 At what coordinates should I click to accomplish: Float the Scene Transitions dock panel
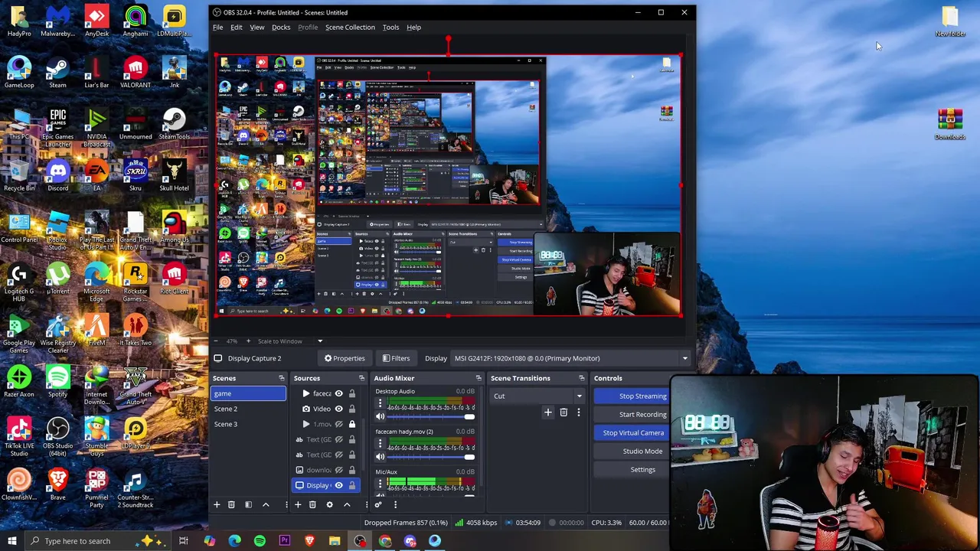pos(581,378)
